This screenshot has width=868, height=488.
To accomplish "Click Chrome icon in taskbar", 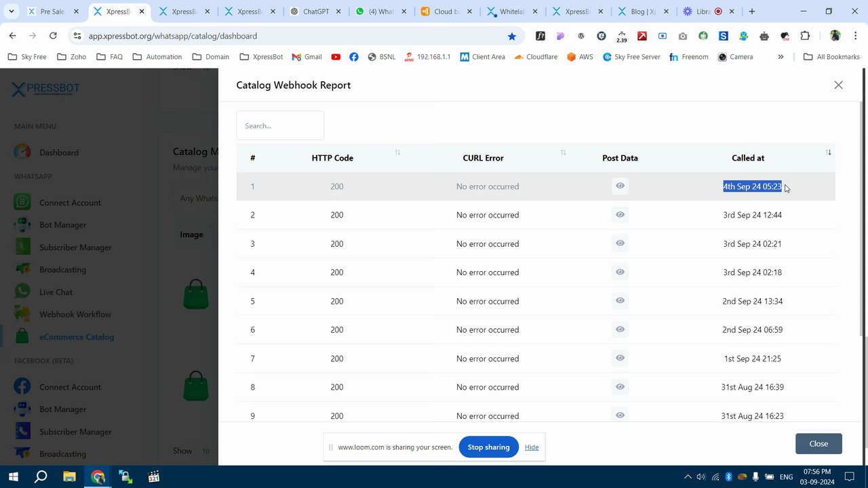I will [98, 476].
